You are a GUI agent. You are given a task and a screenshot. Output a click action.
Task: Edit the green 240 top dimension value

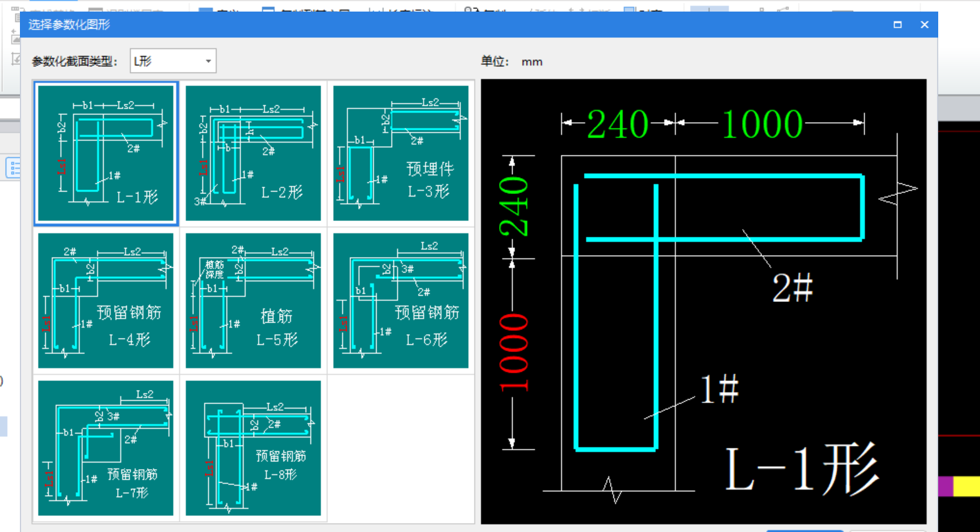click(x=617, y=124)
